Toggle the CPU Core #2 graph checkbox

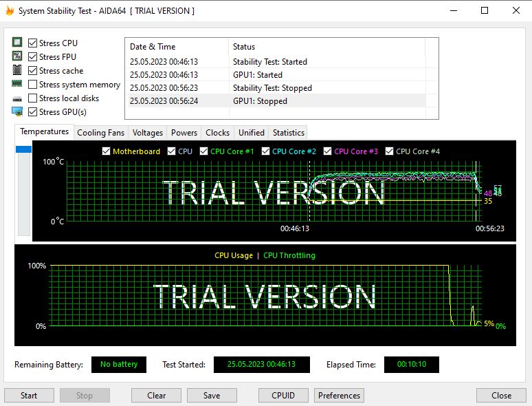coord(266,151)
